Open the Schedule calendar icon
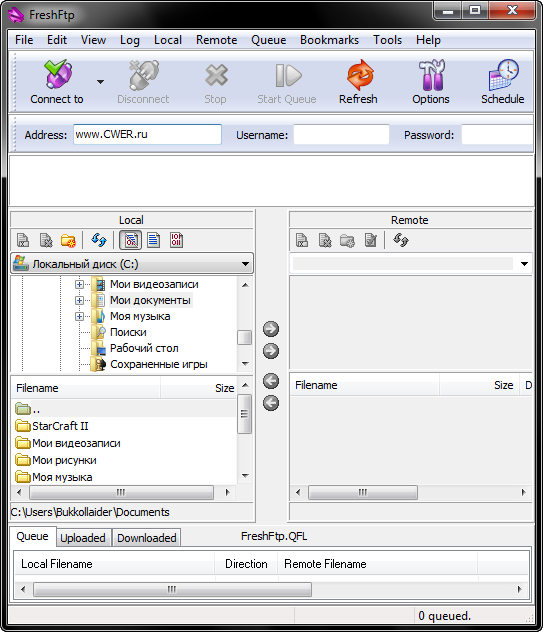This screenshot has height=632, width=543. coord(503,75)
